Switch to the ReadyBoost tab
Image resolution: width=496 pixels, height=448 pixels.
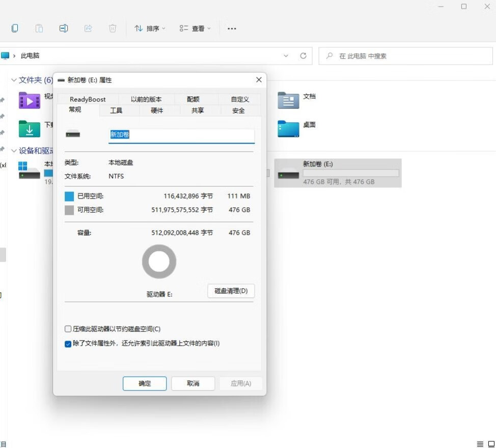[x=88, y=99]
